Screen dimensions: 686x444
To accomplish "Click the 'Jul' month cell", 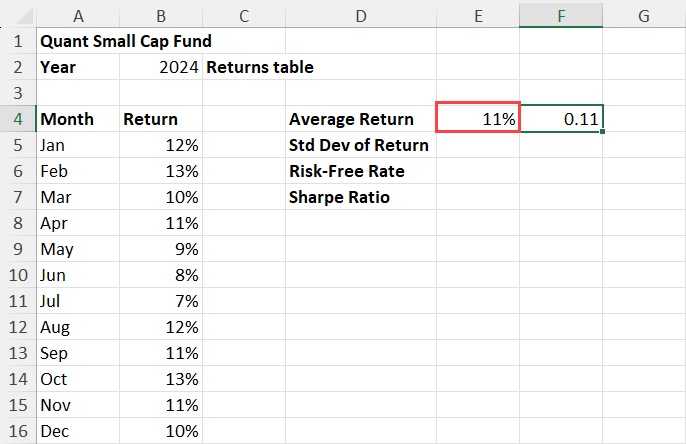I will click(x=78, y=301).
